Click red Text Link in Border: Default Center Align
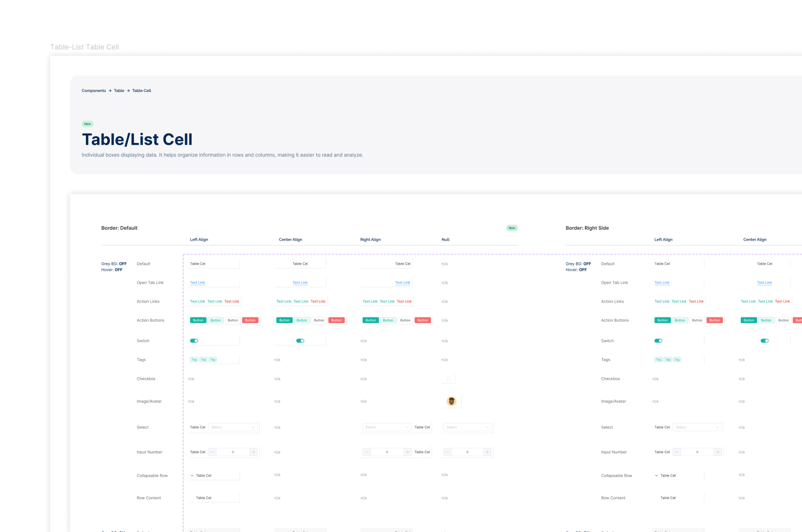The width and height of the screenshot is (802, 532). pos(318,301)
